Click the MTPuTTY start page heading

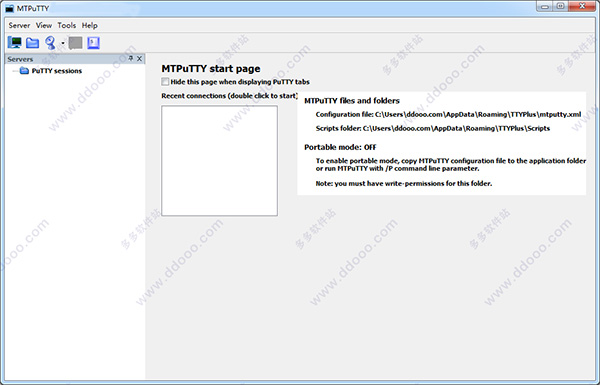[x=211, y=69]
